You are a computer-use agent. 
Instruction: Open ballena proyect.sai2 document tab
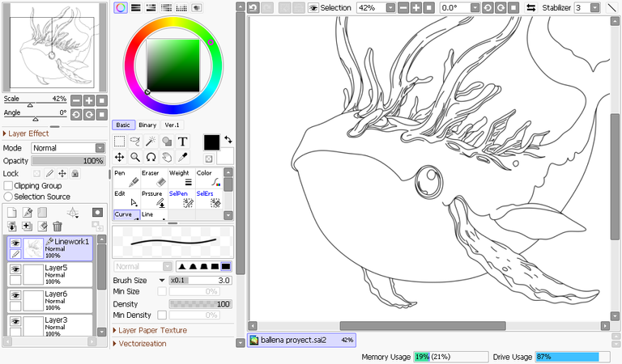(x=301, y=340)
